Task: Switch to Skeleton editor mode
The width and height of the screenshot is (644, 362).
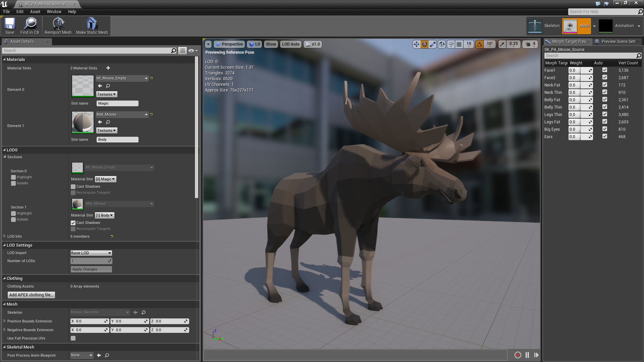Action: pos(544,26)
